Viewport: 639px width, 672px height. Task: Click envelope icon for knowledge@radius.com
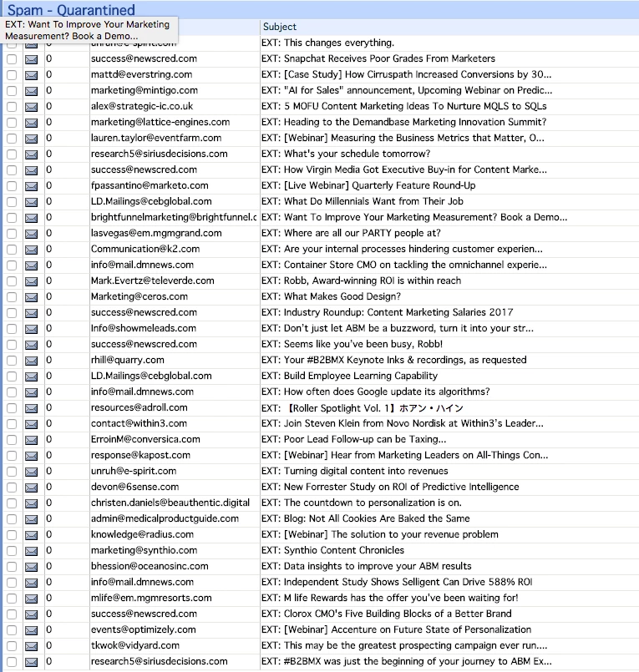[x=31, y=535]
